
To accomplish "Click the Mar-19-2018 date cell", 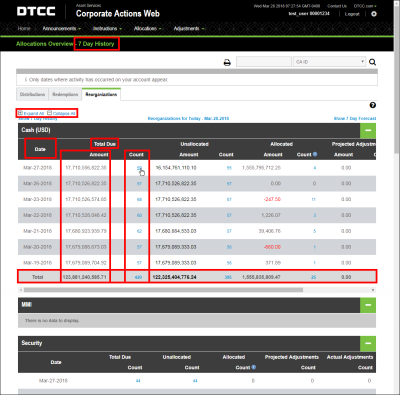I will pyautogui.click(x=37, y=263).
